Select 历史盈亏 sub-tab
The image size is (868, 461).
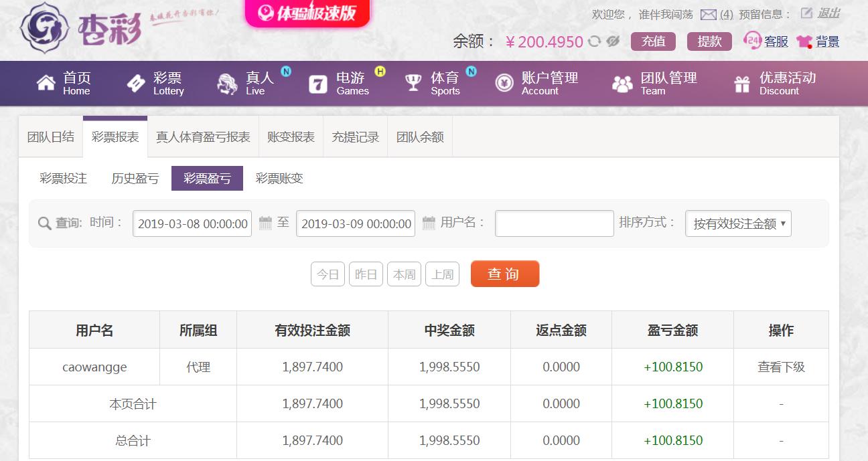(x=135, y=179)
